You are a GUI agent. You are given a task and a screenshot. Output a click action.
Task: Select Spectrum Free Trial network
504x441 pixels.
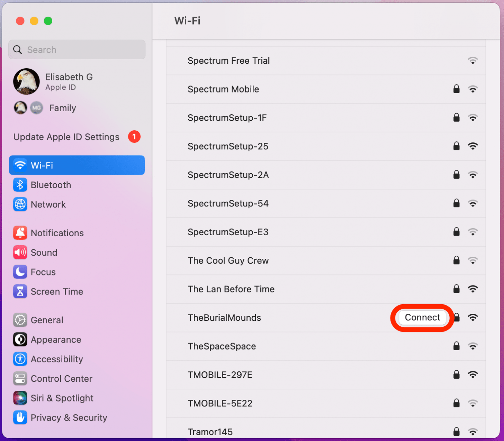(x=326, y=61)
